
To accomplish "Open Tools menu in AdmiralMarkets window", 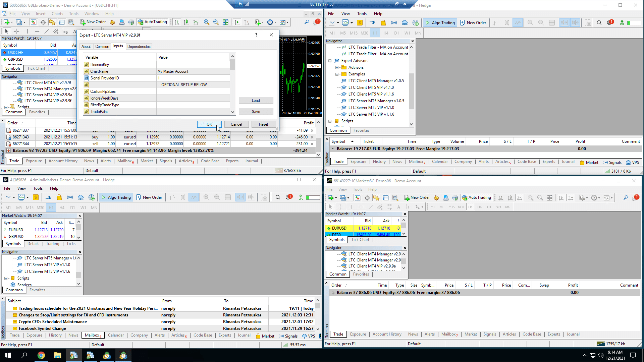I will [x=38, y=188].
